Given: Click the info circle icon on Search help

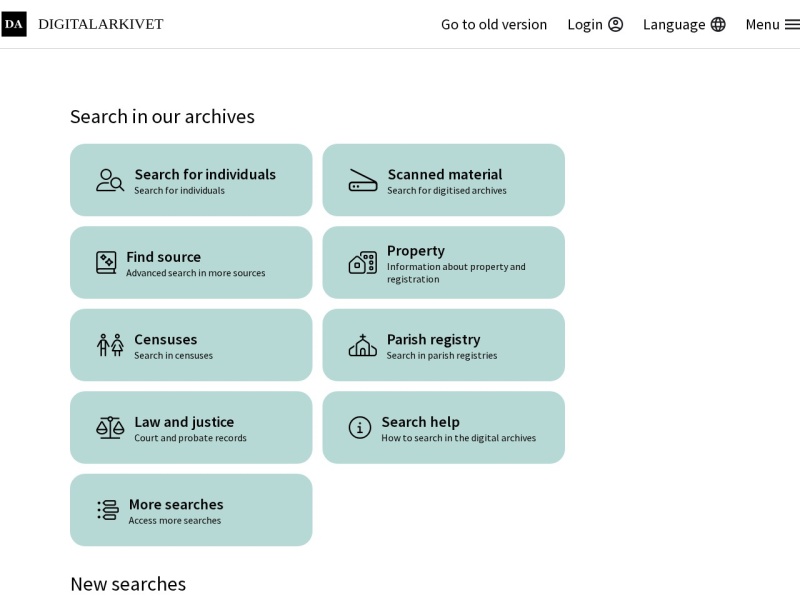Looking at the screenshot, I should (x=360, y=428).
